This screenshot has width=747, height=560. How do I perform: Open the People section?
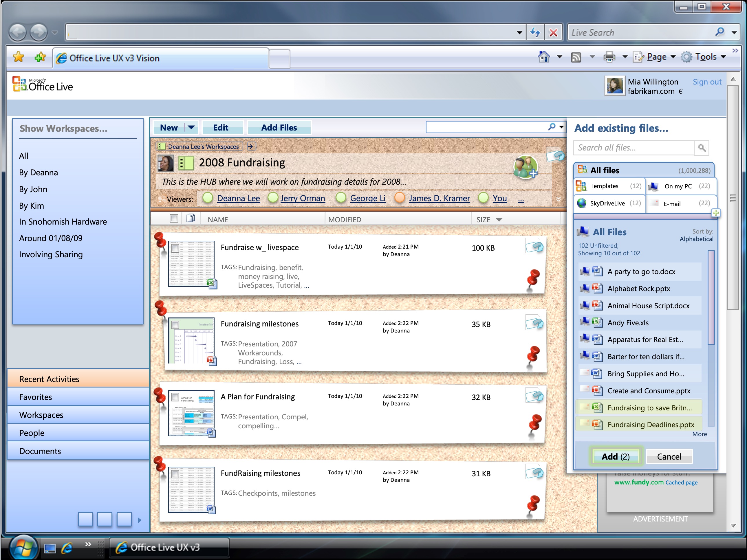point(78,433)
